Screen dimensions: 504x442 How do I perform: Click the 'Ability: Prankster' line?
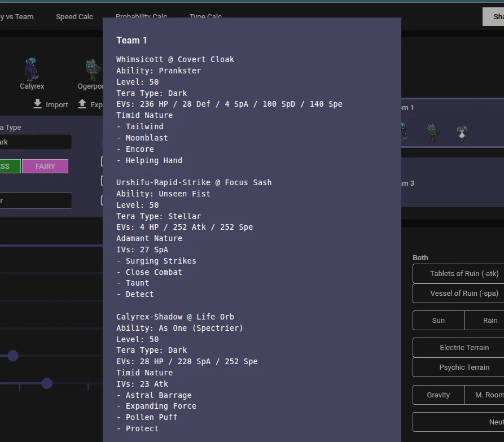pos(159,71)
